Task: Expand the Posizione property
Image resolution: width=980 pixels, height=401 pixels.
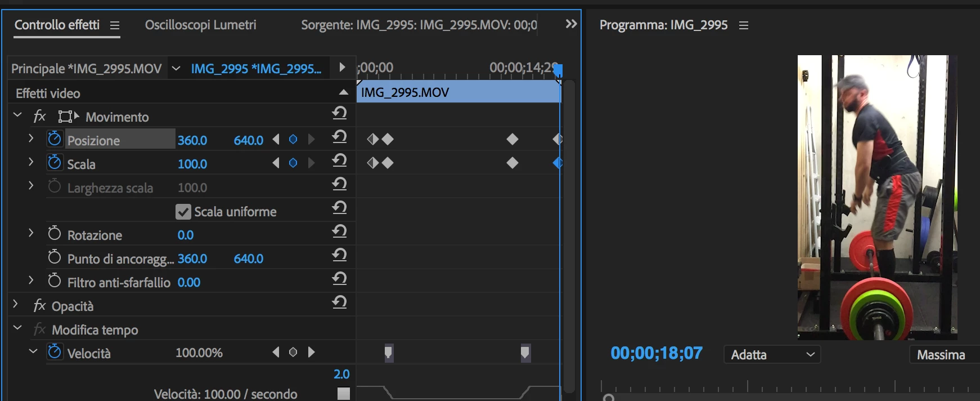Action: [x=31, y=138]
